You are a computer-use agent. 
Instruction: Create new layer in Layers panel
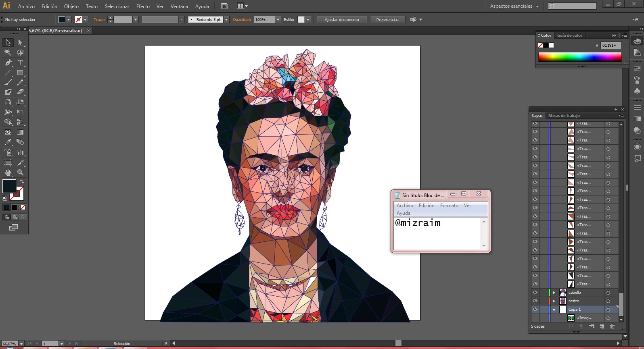point(602,326)
